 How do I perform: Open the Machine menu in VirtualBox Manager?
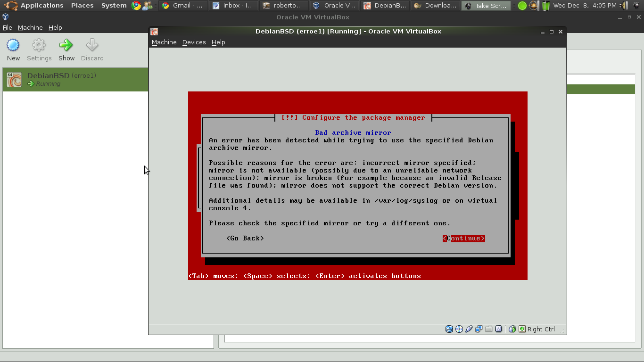pos(30,27)
